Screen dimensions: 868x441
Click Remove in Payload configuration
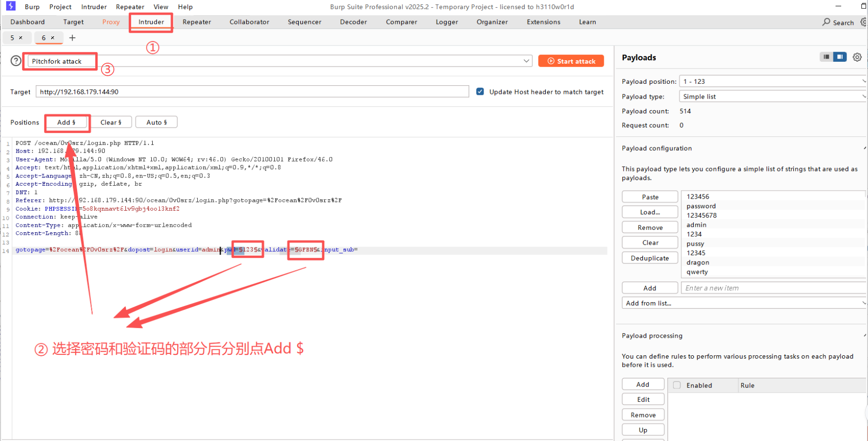(650, 227)
